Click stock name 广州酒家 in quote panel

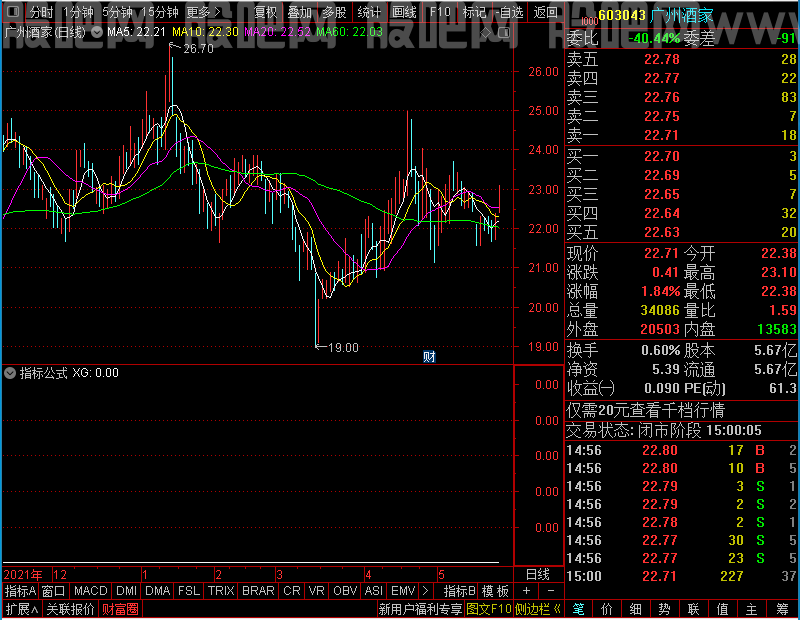click(x=682, y=15)
